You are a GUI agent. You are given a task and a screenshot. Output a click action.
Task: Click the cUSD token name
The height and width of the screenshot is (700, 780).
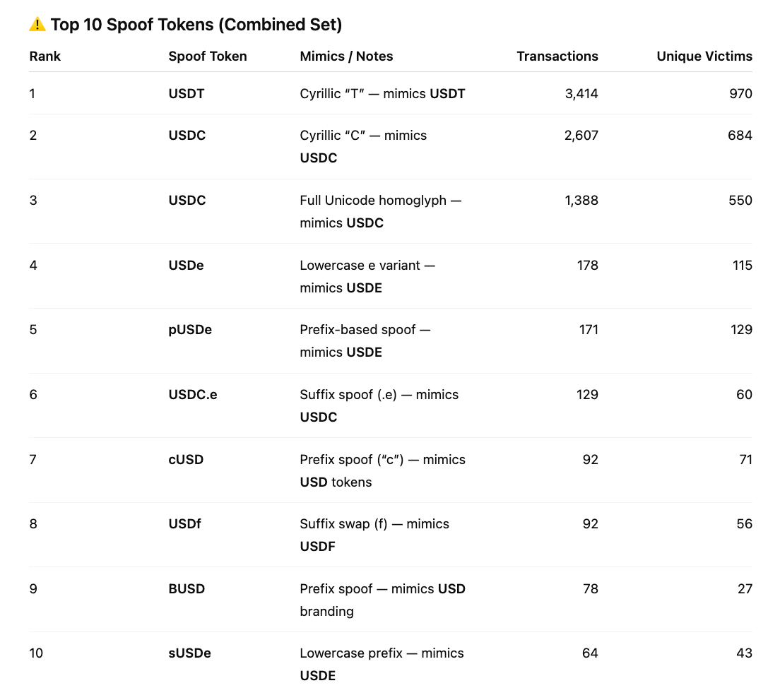186,460
